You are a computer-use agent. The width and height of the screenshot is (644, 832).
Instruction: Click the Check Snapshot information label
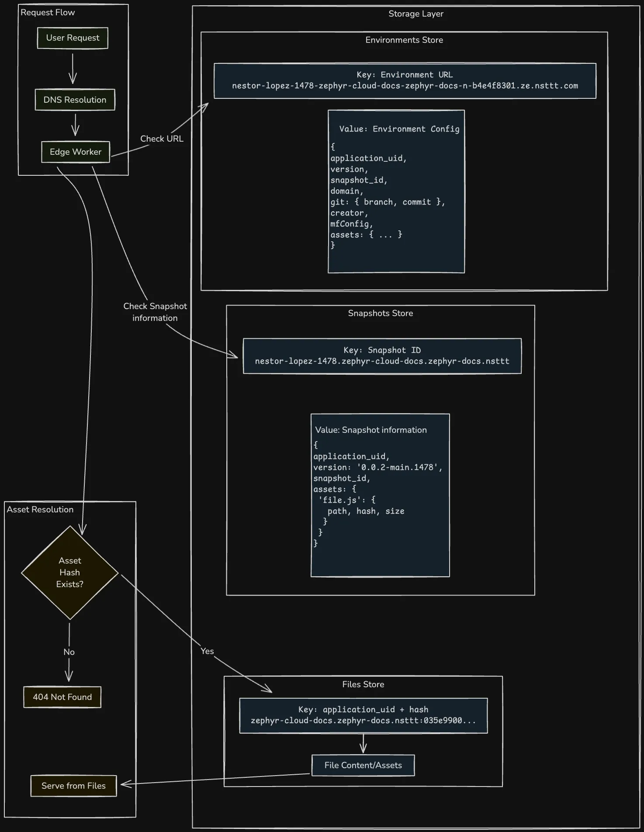(x=155, y=312)
